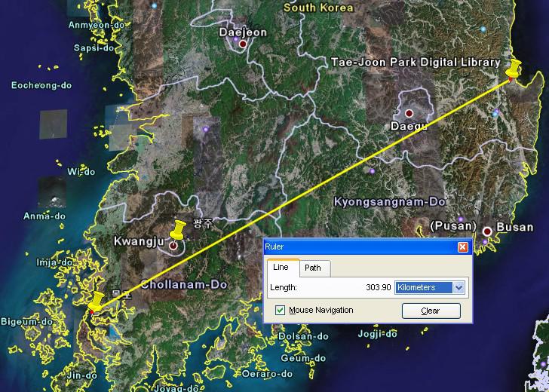This screenshot has height=392, width=549.
Task: Click the Daegu city marker dot
Action: (x=409, y=113)
